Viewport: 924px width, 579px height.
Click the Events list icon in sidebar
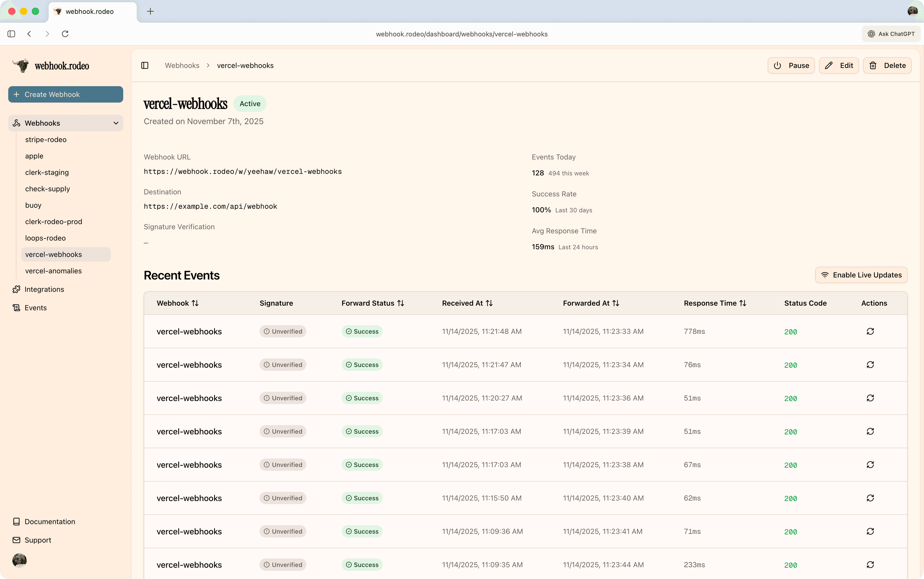coord(16,307)
